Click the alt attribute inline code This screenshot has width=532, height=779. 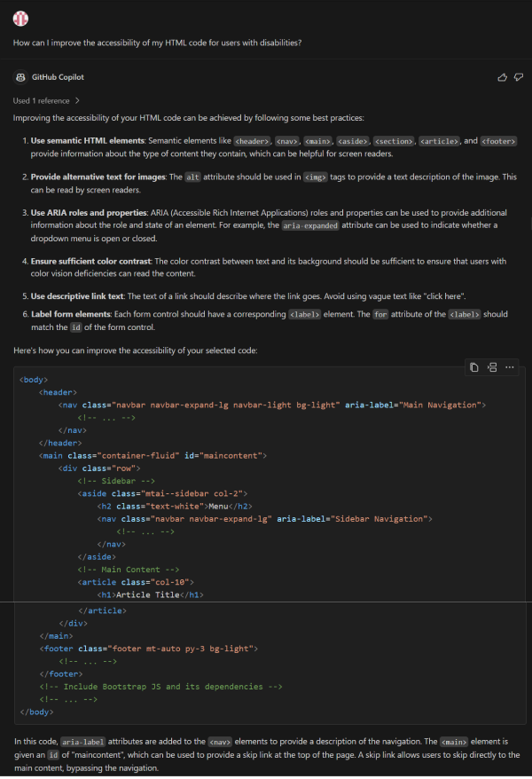pyautogui.click(x=192, y=177)
